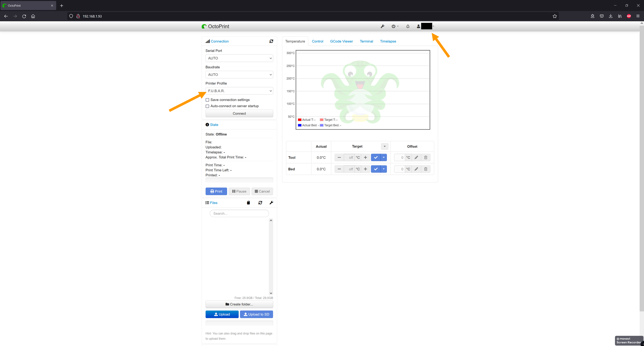Click the file Search input field
Screen dimensions: 644x346
pyautogui.click(x=239, y=213)
